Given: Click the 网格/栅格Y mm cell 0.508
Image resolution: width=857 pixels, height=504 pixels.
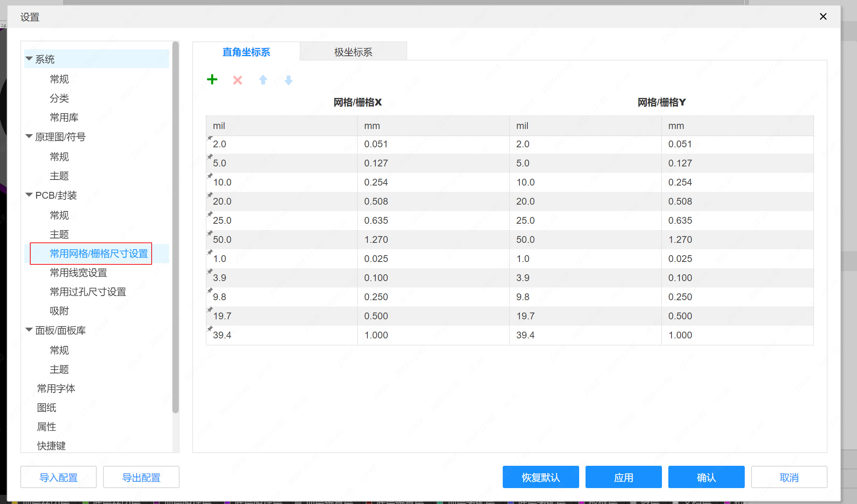Looking at the screenshot, I should pos(737,201).
